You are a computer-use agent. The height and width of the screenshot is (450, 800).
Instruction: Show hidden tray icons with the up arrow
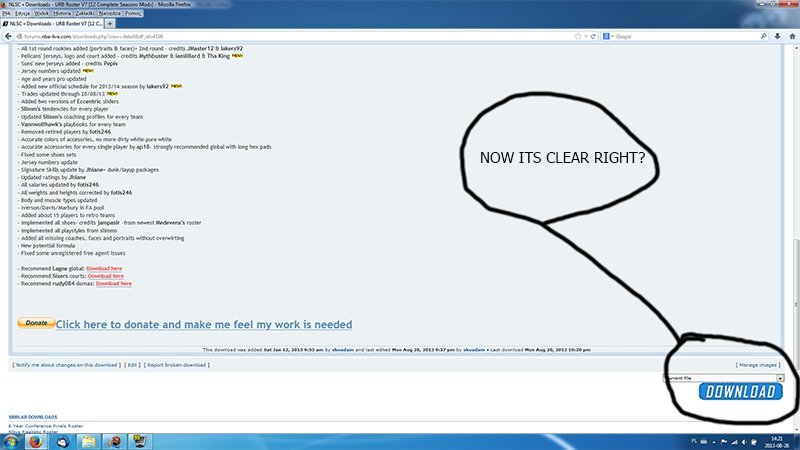coord(714,442)
